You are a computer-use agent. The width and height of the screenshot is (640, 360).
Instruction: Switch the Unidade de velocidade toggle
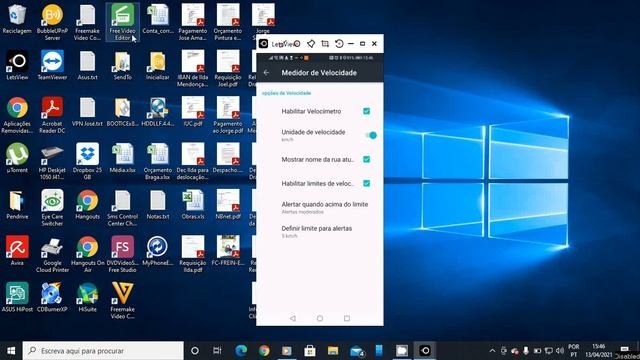click(x=371, y=135)
